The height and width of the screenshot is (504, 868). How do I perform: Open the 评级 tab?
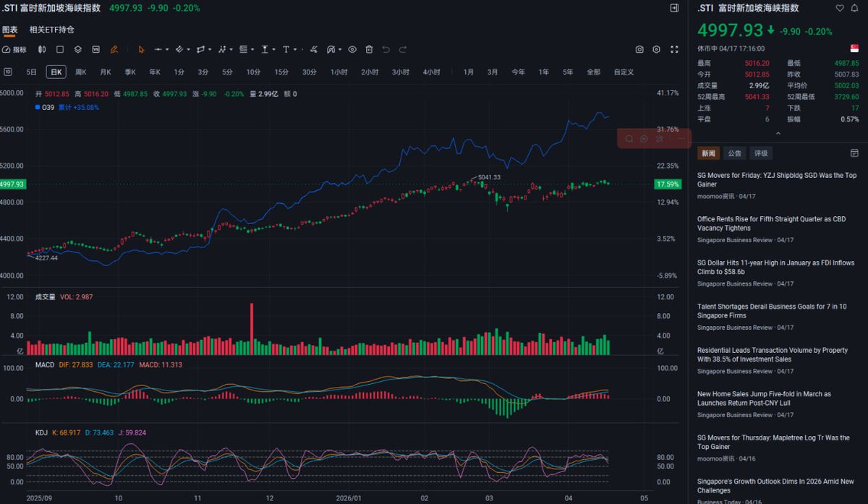click(761, 153)
